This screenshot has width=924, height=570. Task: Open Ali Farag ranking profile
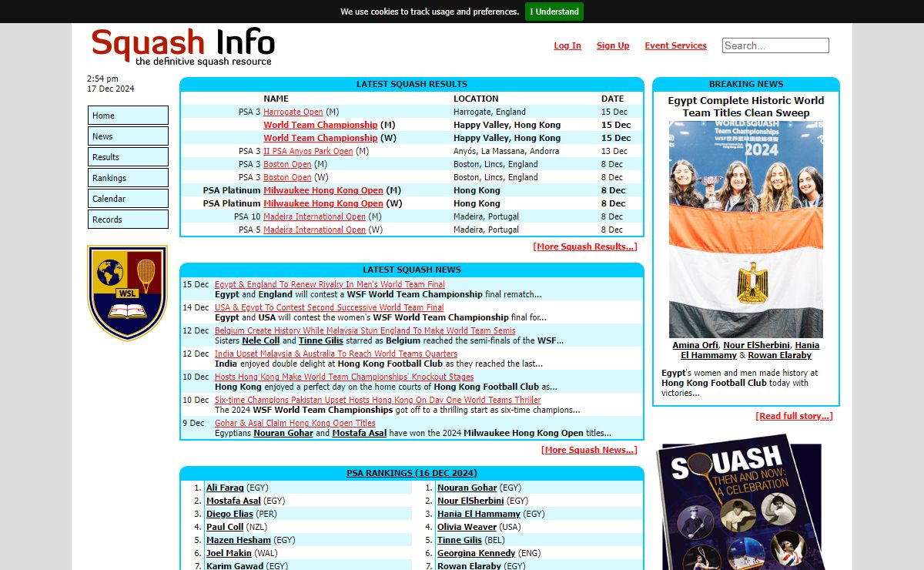(225, 488)
